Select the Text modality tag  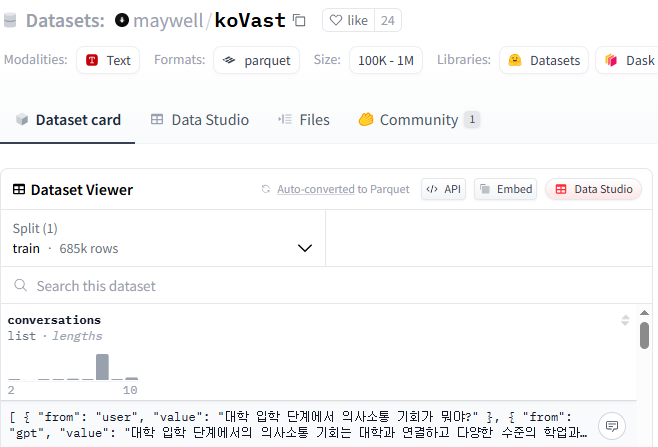(x=108, y=60)
